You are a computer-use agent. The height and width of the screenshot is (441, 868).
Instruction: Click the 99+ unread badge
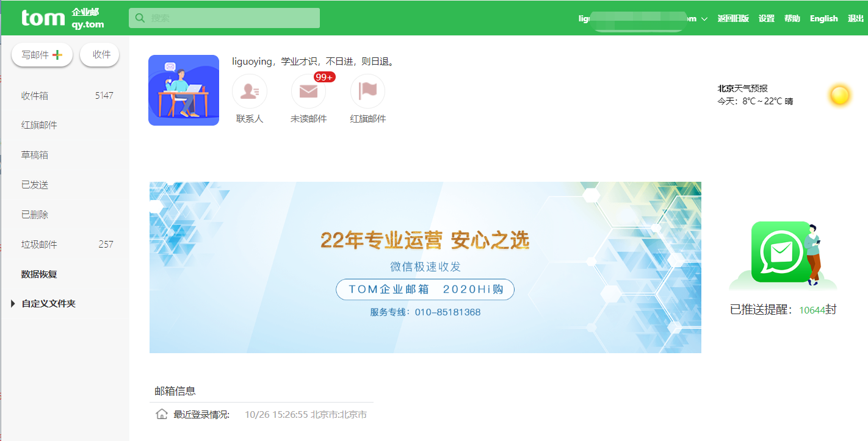coord(325,77)
